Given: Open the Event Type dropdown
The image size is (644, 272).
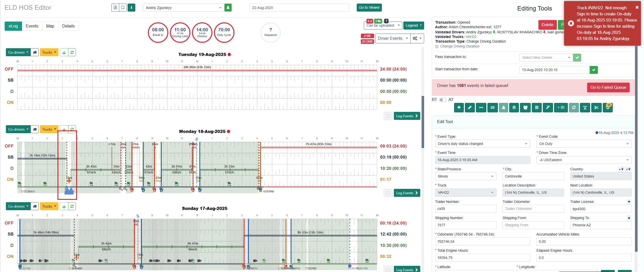Looking at the screenshot, I should click(482, 144).
